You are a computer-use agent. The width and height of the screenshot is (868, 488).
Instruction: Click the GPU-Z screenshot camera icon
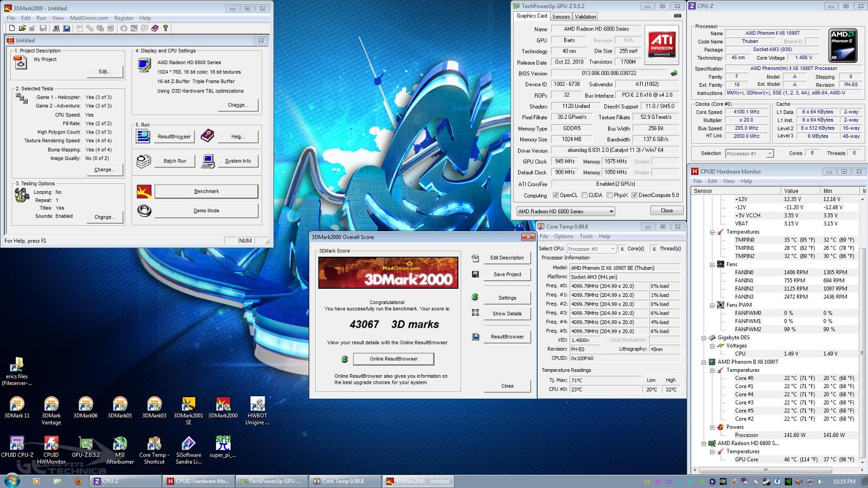click(677, 16)
